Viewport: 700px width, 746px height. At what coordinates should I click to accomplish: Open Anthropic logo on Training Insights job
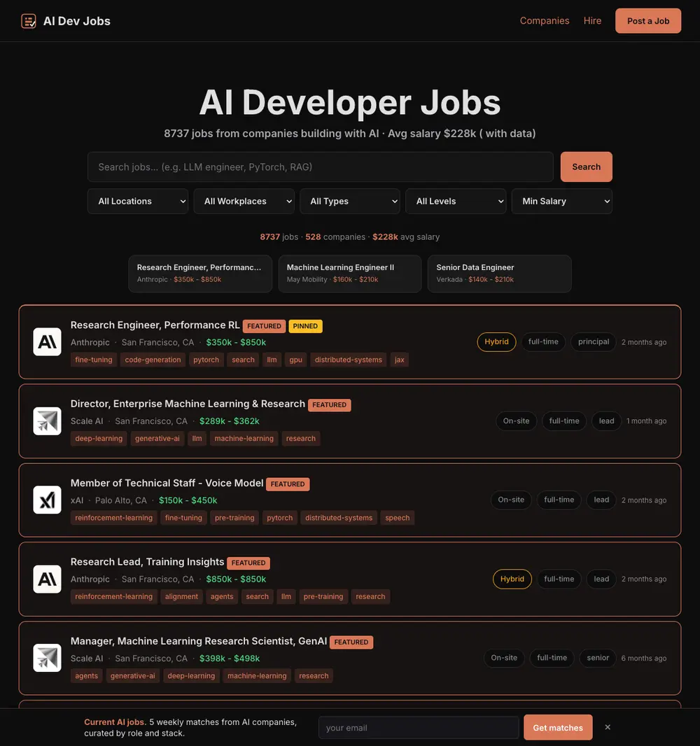[47, 579]
